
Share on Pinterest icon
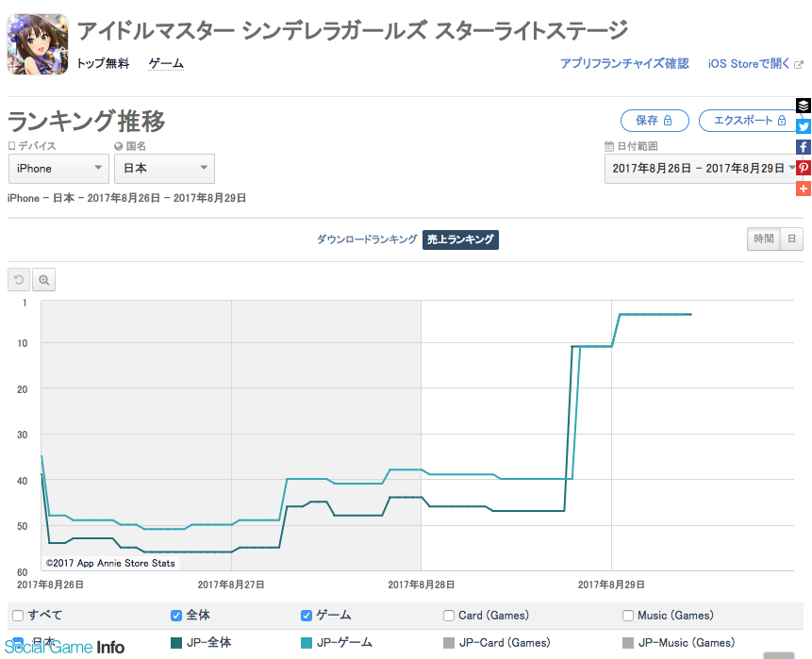[x=804, y=168]
